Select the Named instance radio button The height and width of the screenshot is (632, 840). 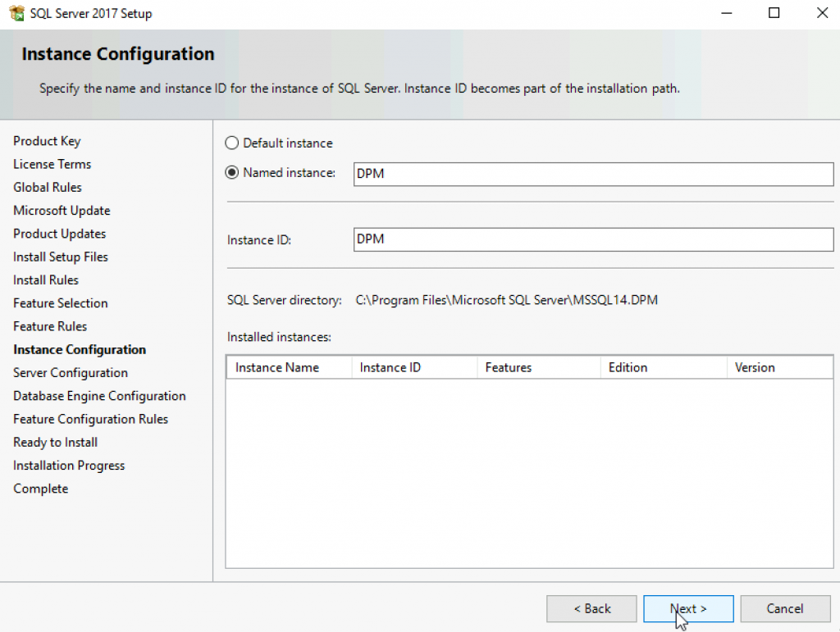coord(231,172)
